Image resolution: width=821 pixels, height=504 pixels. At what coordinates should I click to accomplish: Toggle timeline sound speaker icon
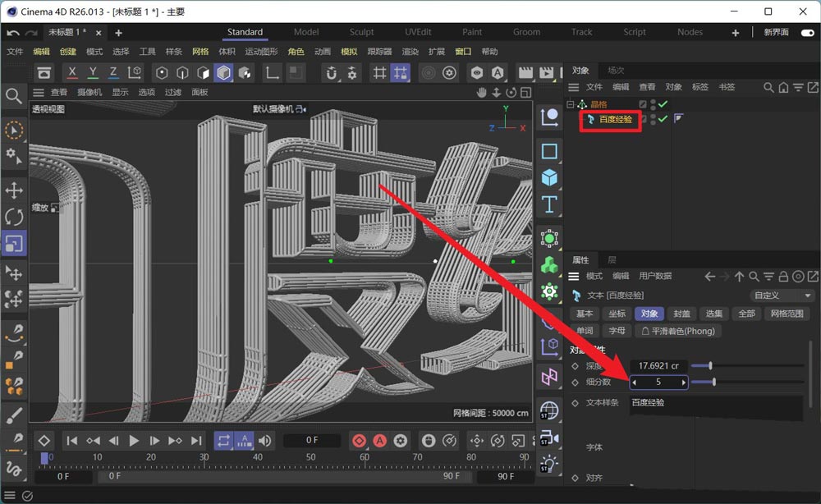click(x=265, y=441)
